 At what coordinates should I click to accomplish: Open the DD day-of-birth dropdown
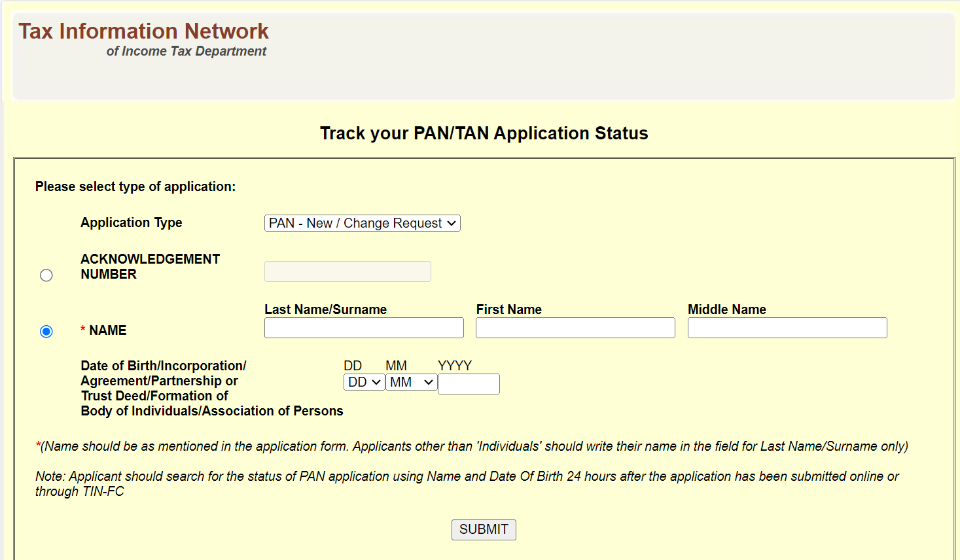[364, 382]
